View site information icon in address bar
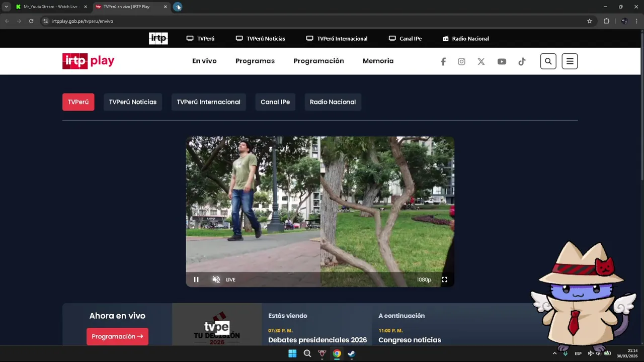 [45, 21]
